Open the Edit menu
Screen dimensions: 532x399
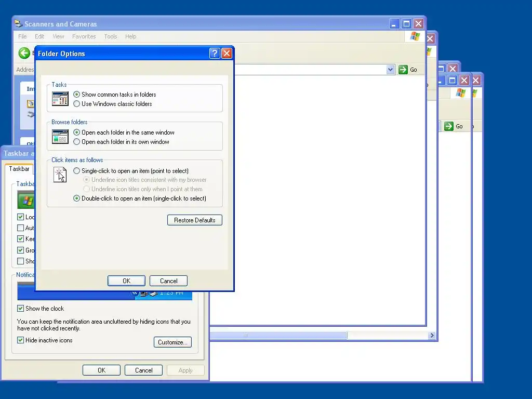(39, 36)
